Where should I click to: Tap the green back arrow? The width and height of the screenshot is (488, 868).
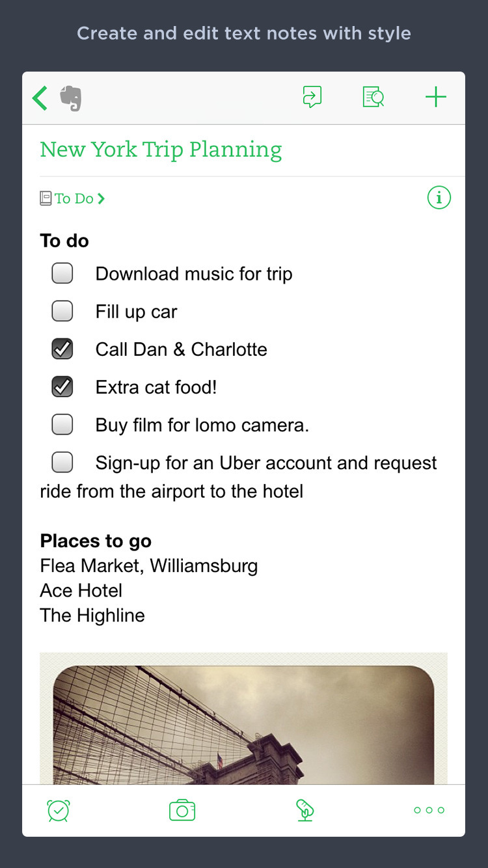(40, 98)
